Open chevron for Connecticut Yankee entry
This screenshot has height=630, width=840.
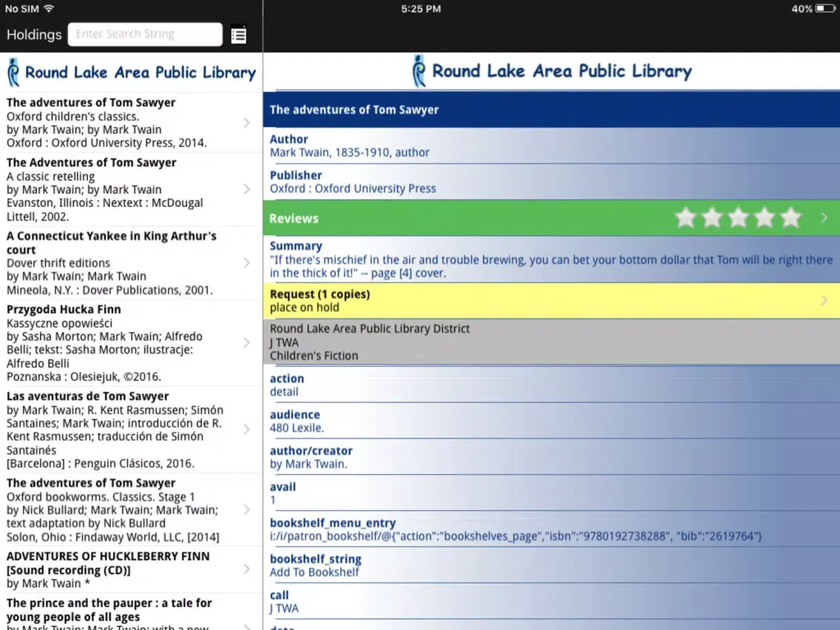coord(246,262)
